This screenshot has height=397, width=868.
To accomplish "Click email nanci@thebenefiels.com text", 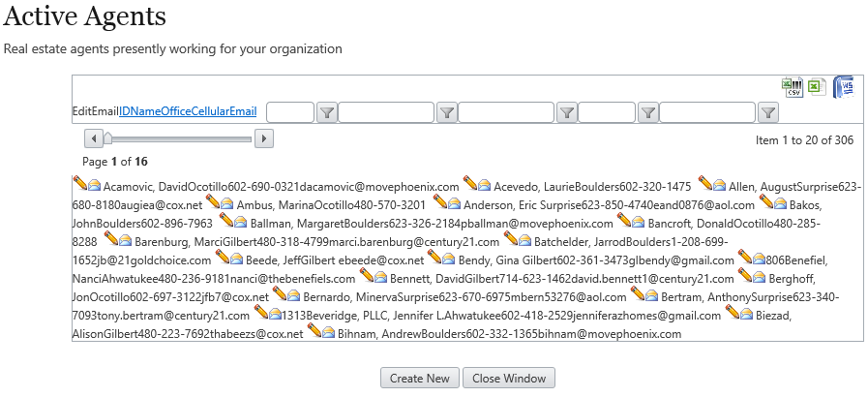I will tap(292, 279).
